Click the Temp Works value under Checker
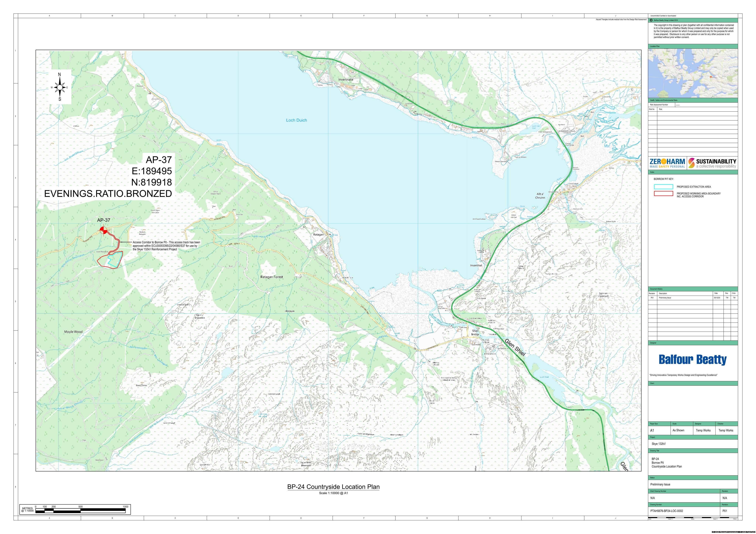The image size is (756, 534). (x=726, y=430)
